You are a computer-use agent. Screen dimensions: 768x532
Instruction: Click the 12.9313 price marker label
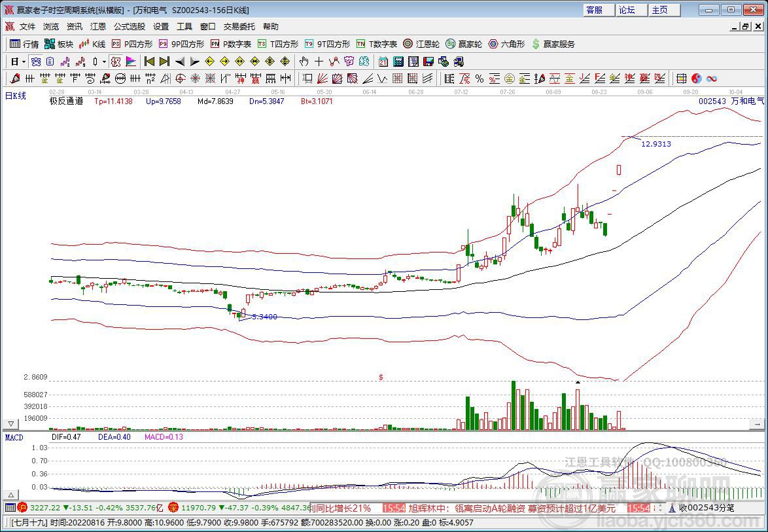click(656, 144)
